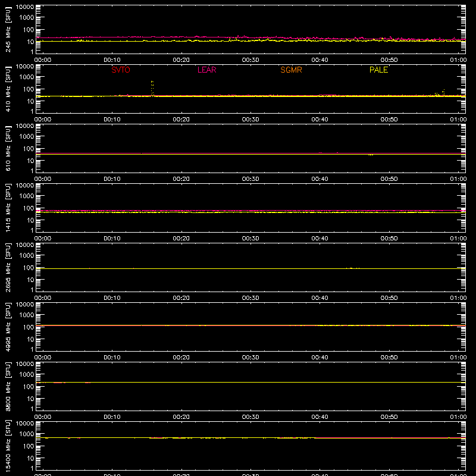Select the 2695 MHz [SFU] axis title
The height and width of the screenshot is (476, 476).
click(8, 267)
